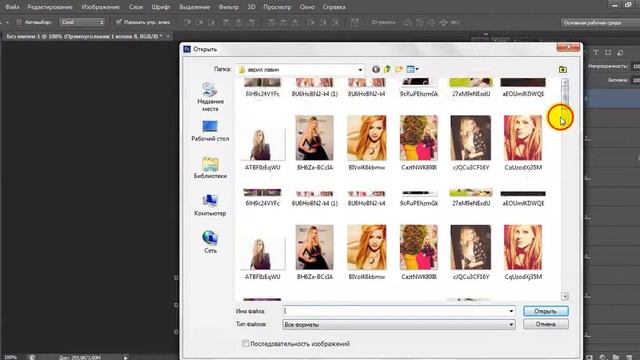Image resolution: width=640 pixels, height=360 pixels.
Task: Distribute vertical centers in options bar
Action: point(283,22)
